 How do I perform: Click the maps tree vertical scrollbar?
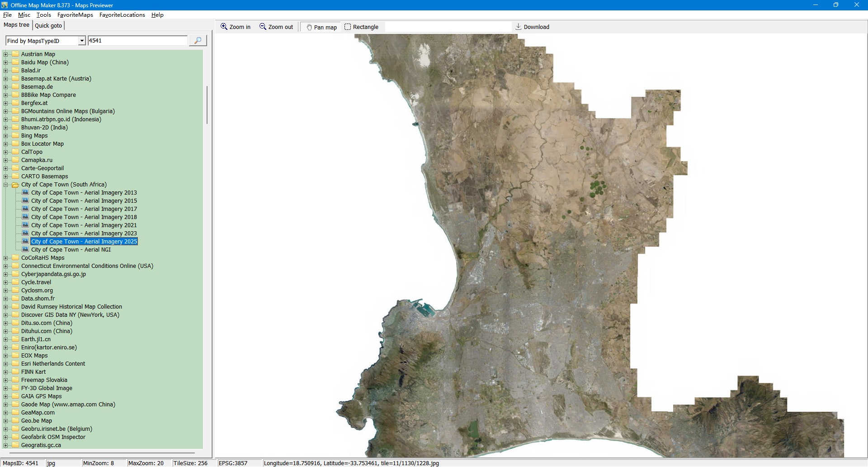click(207, 105)
